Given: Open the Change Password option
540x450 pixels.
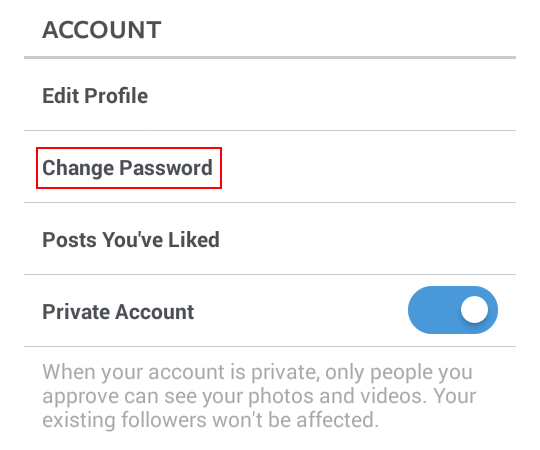Looking at the screenshot, I should 270,167.
